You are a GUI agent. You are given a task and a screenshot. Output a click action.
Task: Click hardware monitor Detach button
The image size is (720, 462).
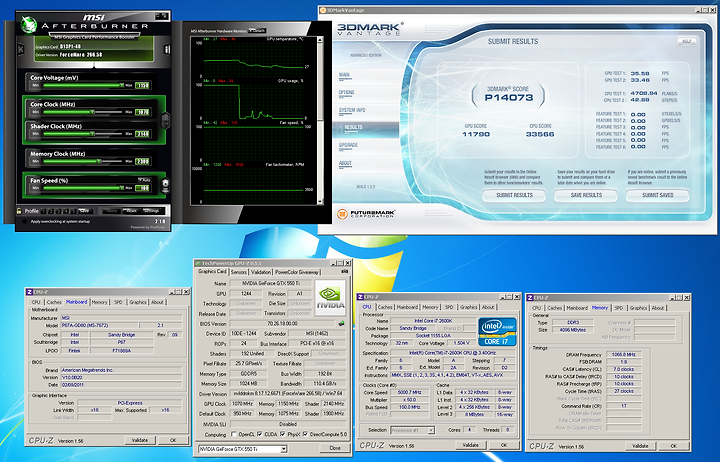pyautogui.click(x=257, y=31)
